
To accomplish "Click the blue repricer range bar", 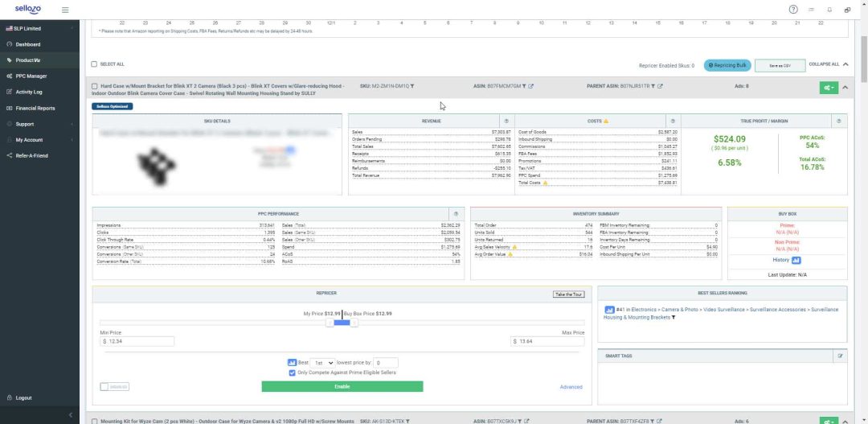I will click(342, 323).
